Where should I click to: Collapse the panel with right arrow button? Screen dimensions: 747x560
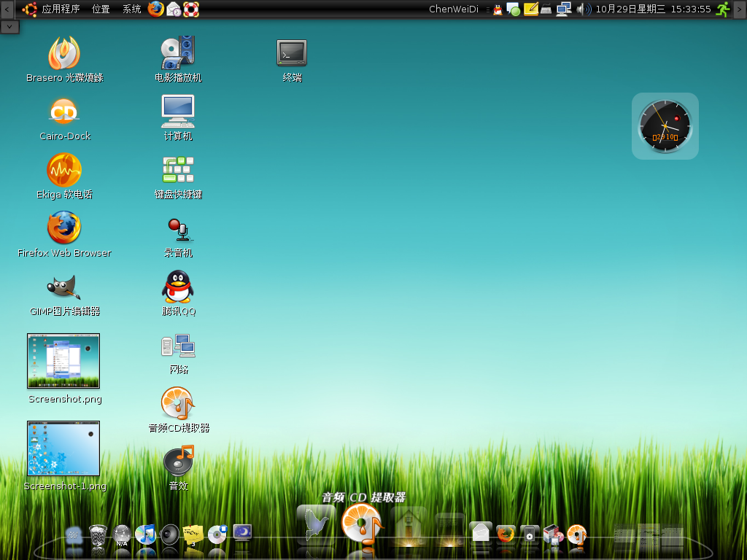coord(740,9)
